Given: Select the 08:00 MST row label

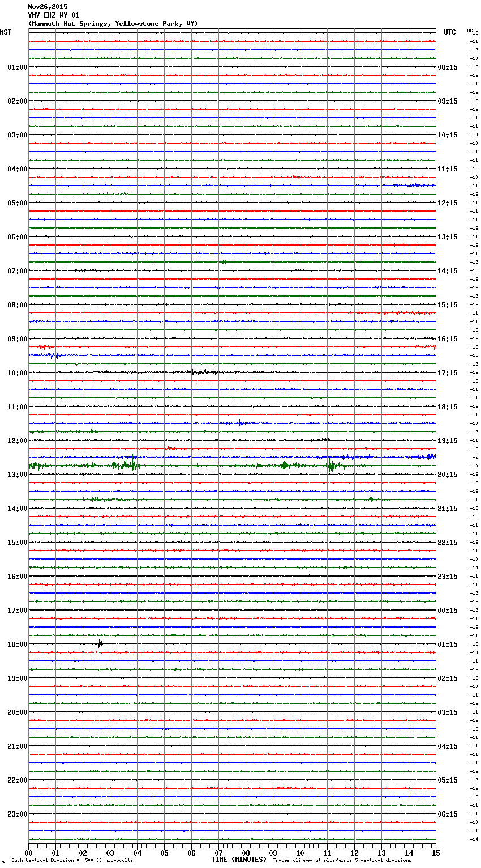Looking at the screenshot, I should point(18,305).
